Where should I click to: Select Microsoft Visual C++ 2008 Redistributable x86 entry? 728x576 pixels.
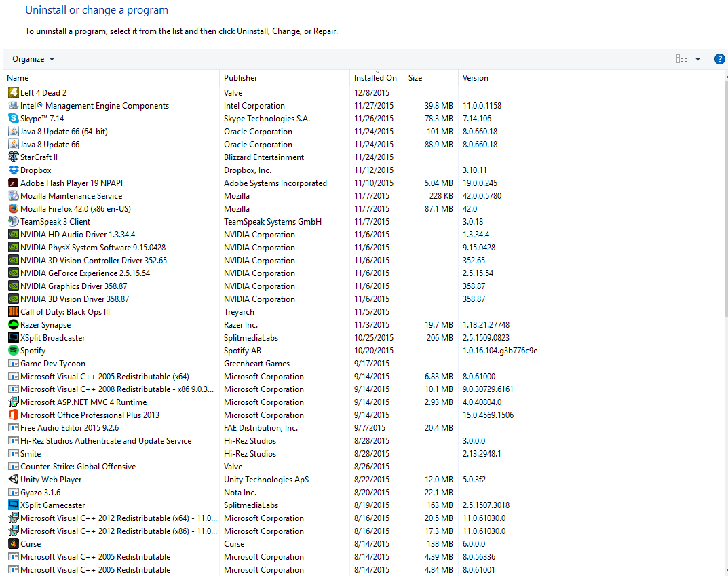click(x=274, y=389)
